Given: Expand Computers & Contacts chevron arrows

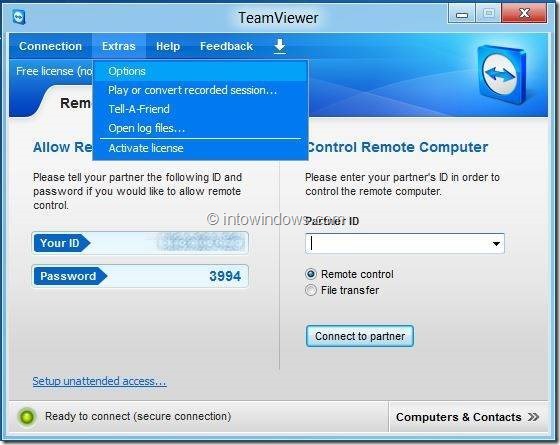Looking at the screenshot, I should (x=533, y=417).
